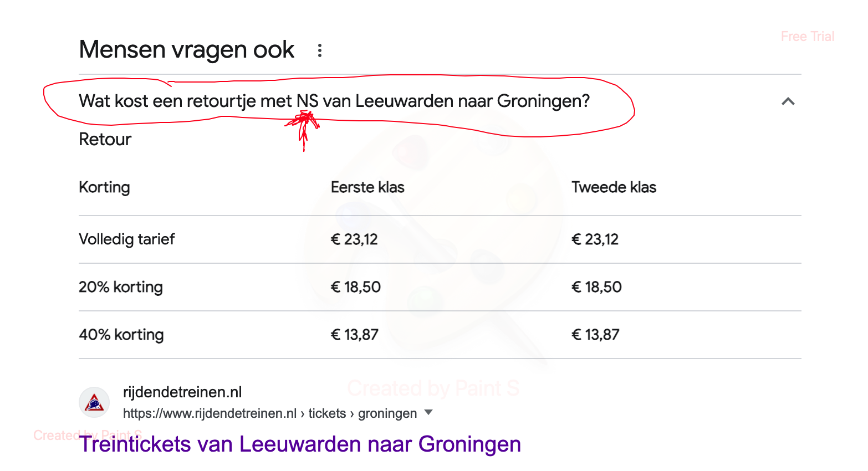
Task: Open Treintickets van Leeuwarden naar Groningen link
Action: pyautogui.click(x=300, y=444)
